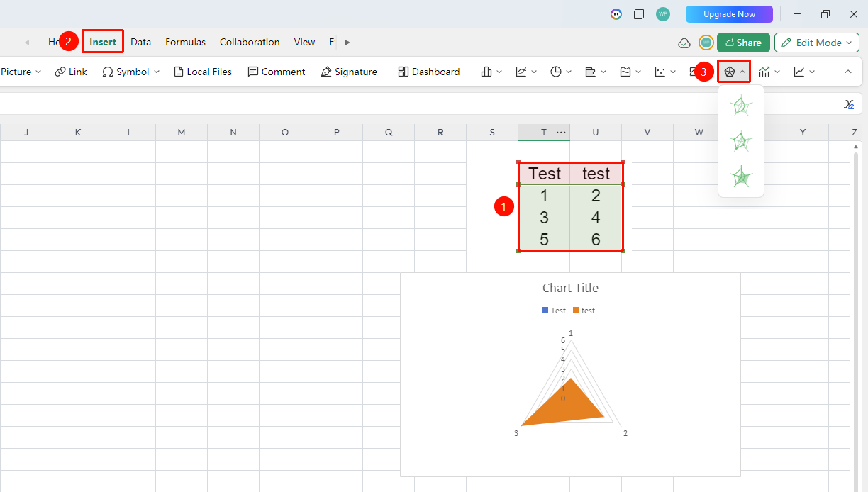Screen dimensions: 868x492
Task: Collapse the ribbon with the chevron
Action: click(x=847, y=72)
